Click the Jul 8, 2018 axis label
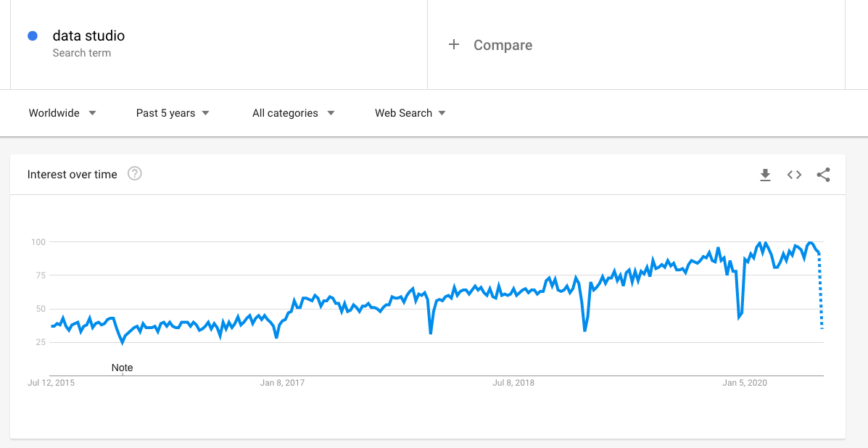 513,383
